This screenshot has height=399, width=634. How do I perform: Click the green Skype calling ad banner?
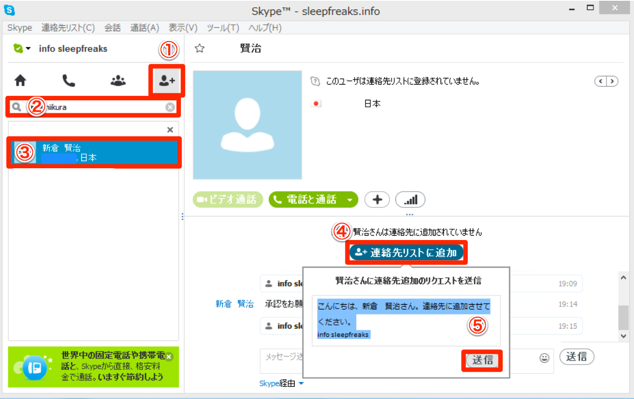[x=93, y=367]
